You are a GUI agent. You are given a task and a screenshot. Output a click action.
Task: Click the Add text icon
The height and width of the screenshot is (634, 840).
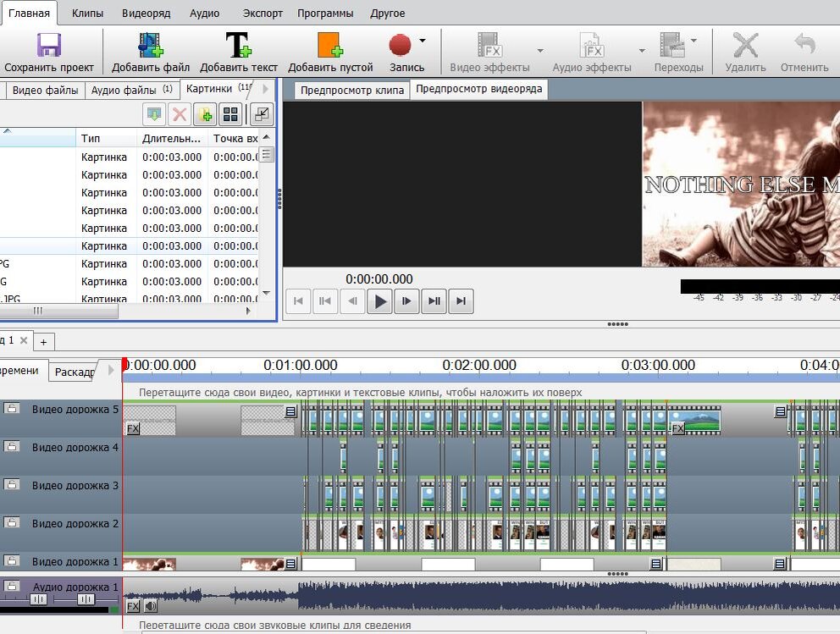(x=239, y=45)
